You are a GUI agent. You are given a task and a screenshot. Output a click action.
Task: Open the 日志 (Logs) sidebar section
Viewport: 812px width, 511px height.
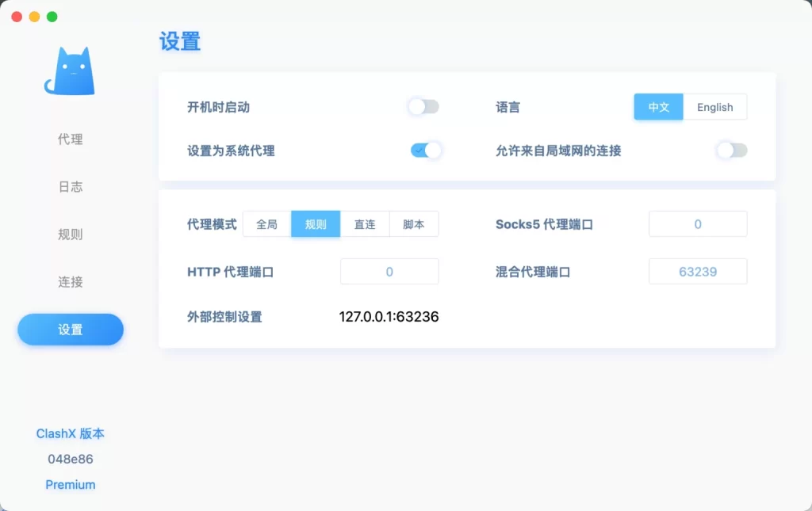(70, 186)
